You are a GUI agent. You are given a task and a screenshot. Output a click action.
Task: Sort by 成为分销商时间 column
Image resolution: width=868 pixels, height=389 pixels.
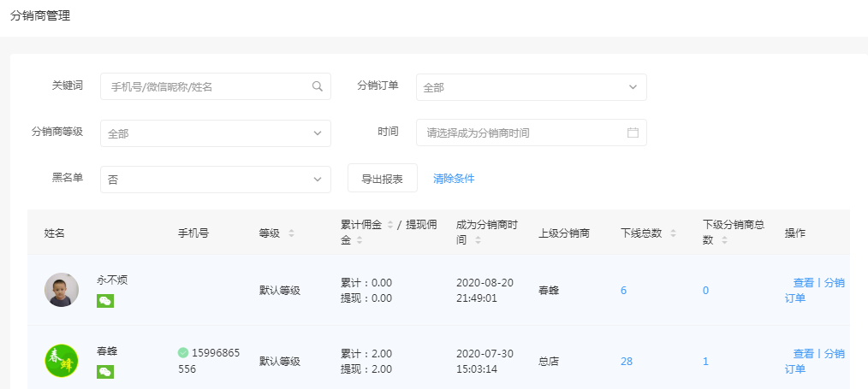[x=477, y=241]
